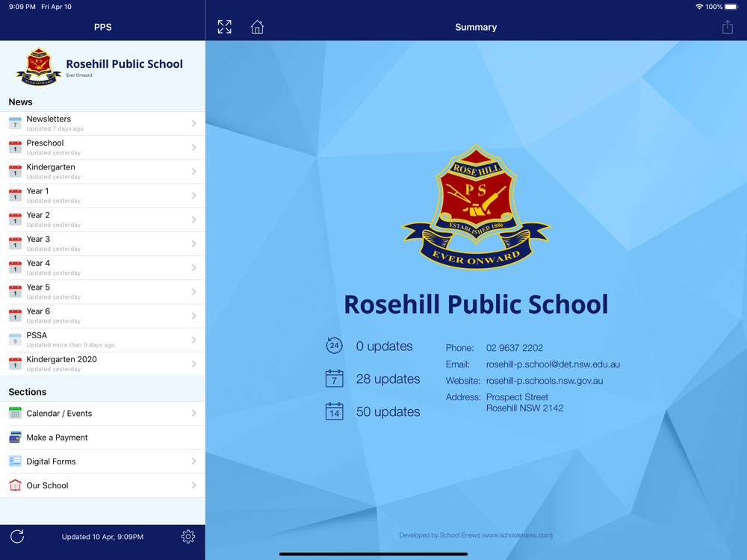Tap the Year 5 calendar icon

pyautogui.click(x=15, y=291)
